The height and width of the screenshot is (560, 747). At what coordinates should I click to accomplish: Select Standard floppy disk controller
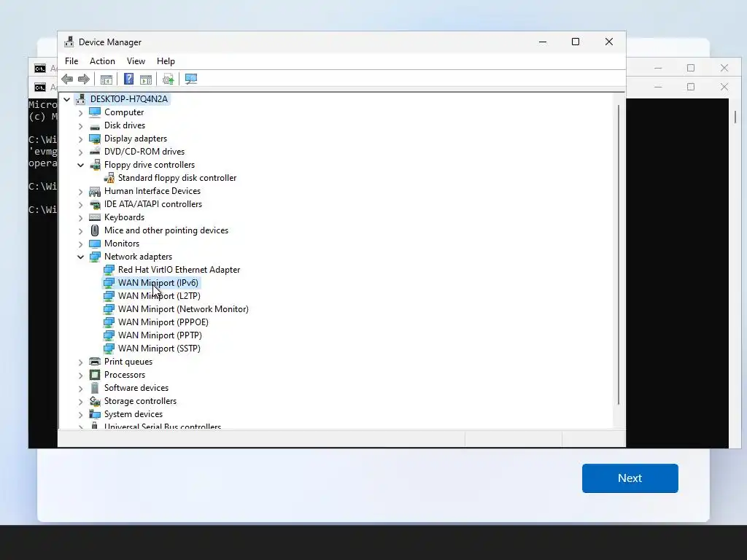(177, 178)
